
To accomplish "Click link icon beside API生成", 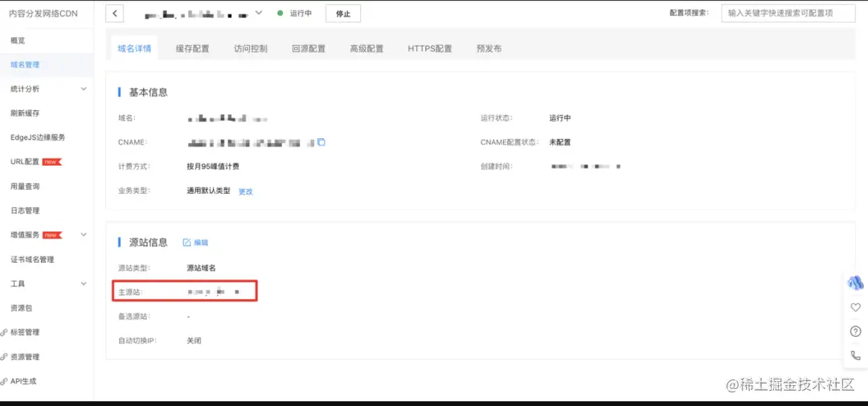I will click(4, 381).
